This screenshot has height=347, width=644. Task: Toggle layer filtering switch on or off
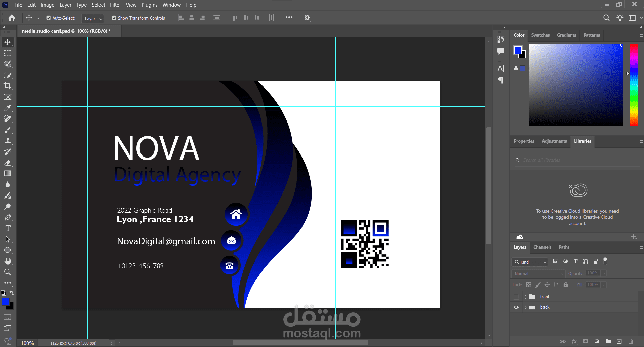(605, 261)
